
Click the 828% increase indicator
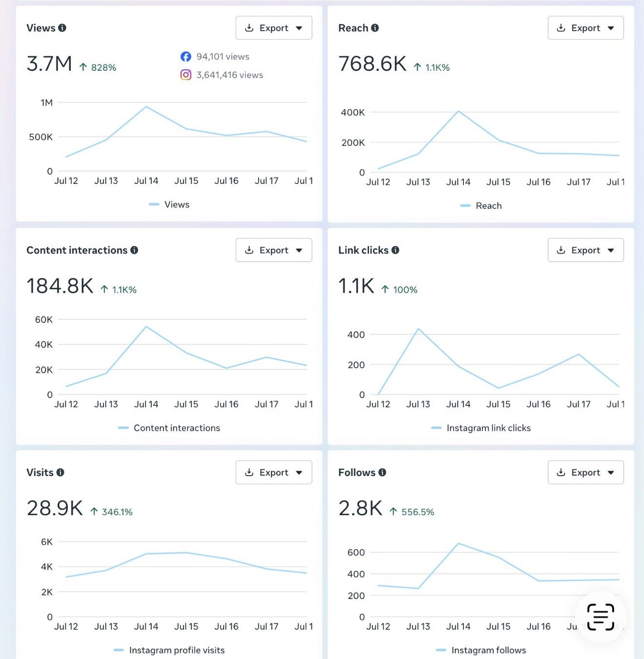coord(98,67)
